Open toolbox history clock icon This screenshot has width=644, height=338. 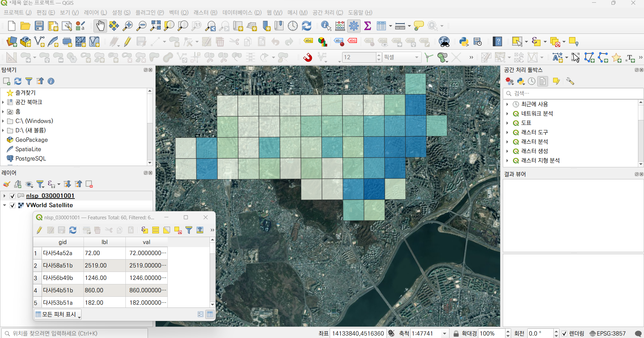pos(532,81)
